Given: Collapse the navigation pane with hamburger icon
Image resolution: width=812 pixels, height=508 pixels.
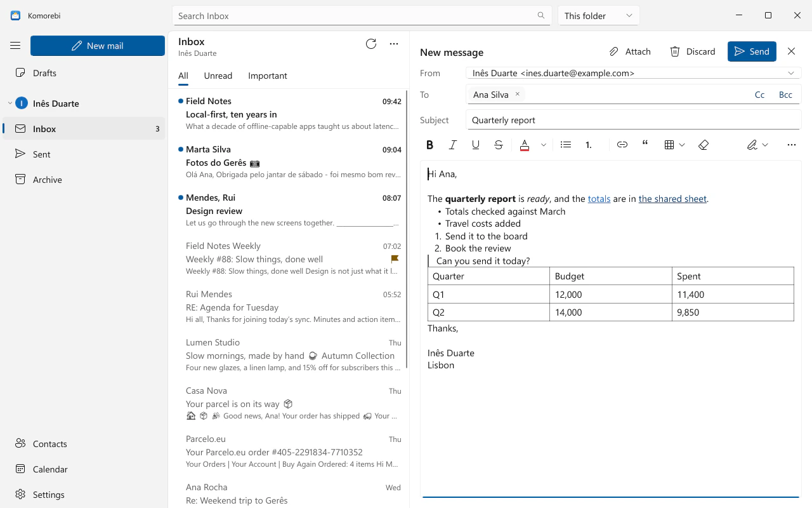Looking at the screenshot, I should pyautogui.click(x=15, y=46).
